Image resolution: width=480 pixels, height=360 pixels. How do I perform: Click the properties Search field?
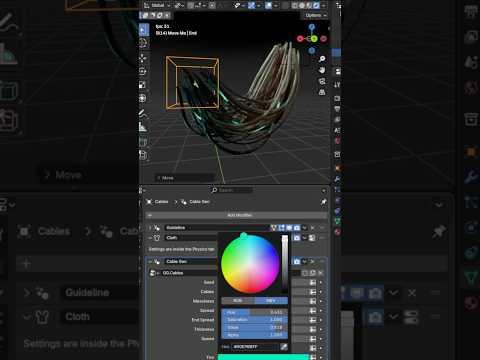tap(232, 190)
